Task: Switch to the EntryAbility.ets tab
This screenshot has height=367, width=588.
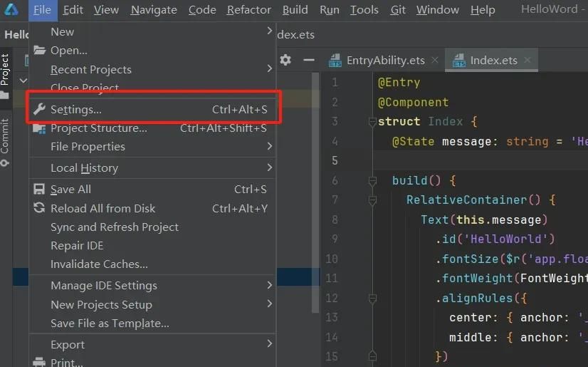Action: point(385,61)
